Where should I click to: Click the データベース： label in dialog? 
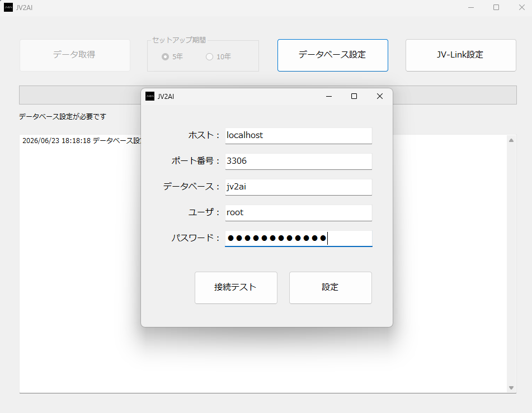tap(192, 187)
